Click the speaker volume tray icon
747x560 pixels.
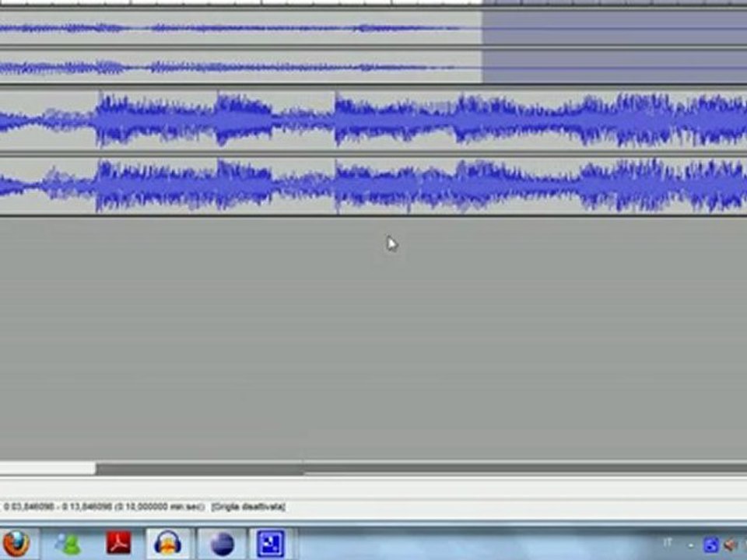coord(730,544)
